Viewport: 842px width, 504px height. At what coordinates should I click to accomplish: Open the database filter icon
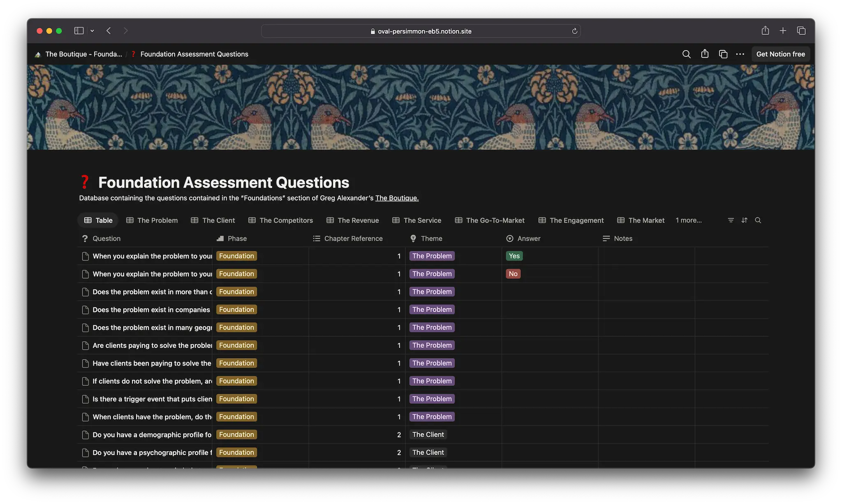click(x=731, y=220)
